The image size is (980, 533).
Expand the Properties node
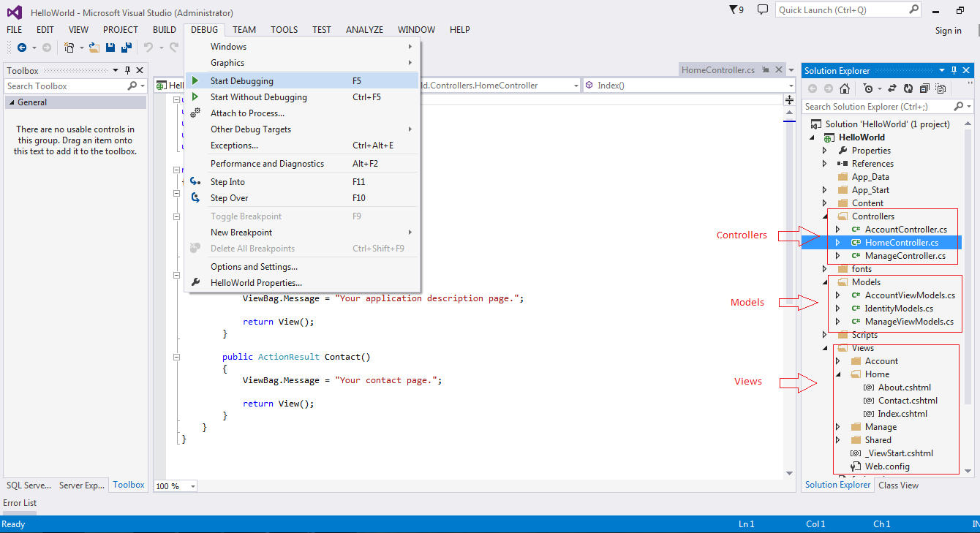(825, 151)
